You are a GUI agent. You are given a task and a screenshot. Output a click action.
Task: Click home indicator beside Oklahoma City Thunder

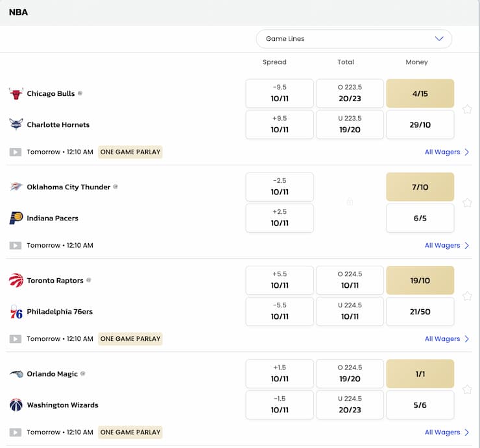point(115,187)
